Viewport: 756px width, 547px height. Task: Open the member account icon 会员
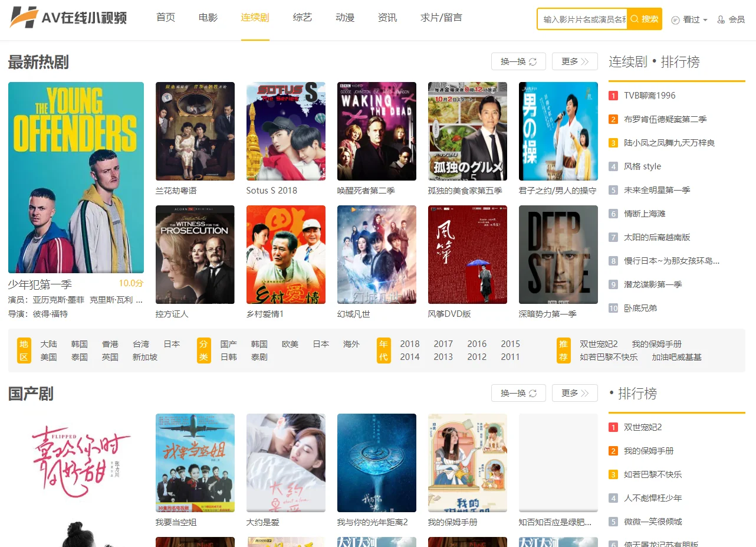(x=721, y=20)
